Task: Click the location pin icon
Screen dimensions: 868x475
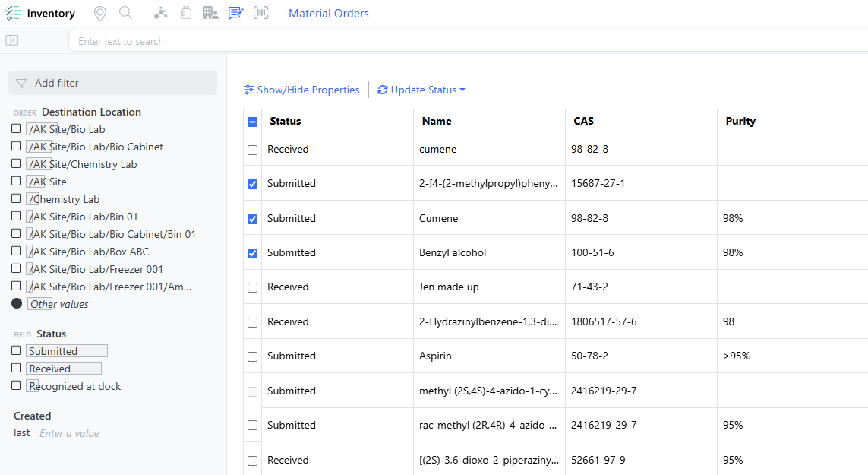Action: [99, 14]
